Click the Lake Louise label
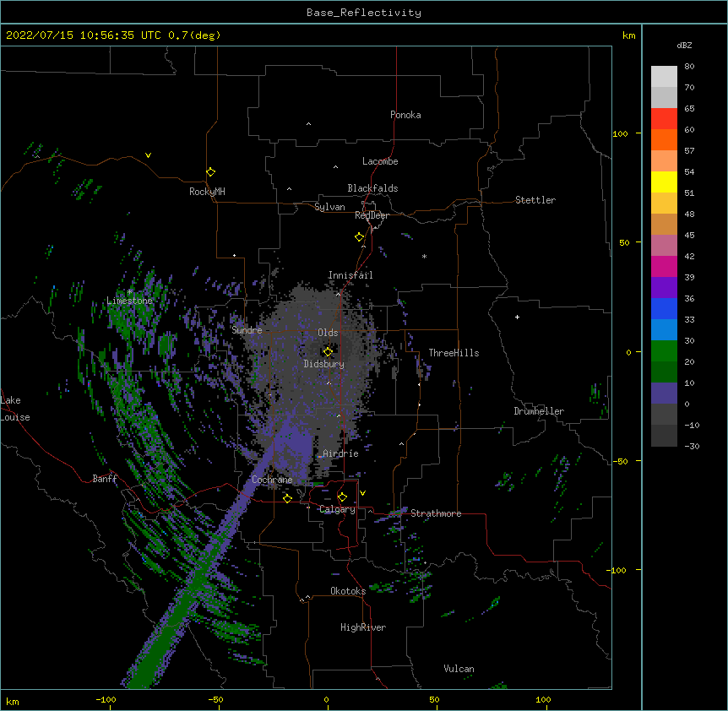This screenshot has width=728, height=711. 15,409
